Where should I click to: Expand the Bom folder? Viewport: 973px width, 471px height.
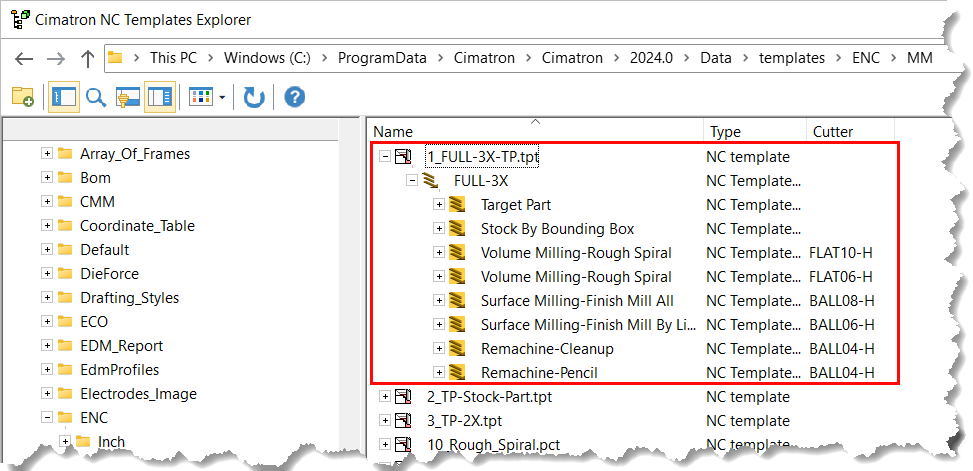(x=47, y=177)
